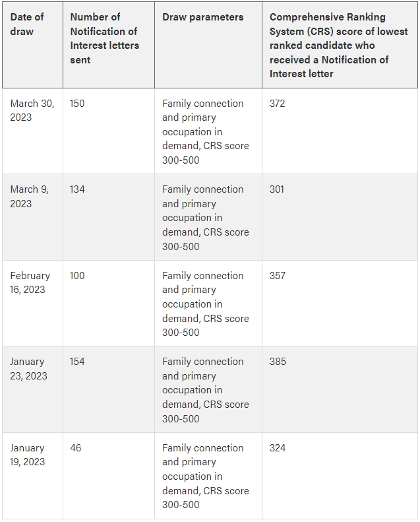Click the letters sent value 150
420x522 pixels.
click(x=77, y=104)
